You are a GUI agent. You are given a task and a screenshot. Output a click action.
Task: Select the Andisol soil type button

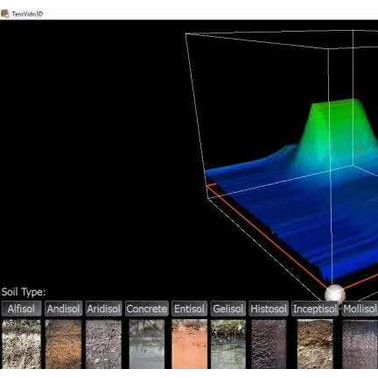pos(63,309)
